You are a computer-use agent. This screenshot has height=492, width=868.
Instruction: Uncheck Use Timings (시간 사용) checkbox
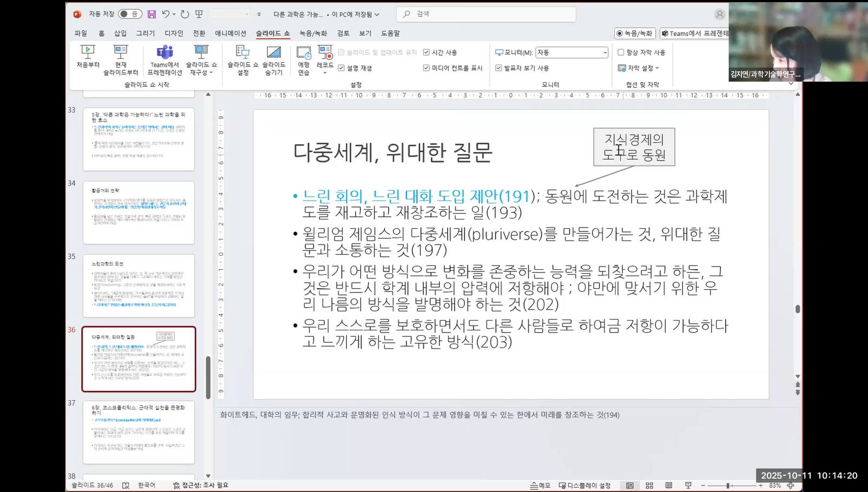tap(426, 52)
